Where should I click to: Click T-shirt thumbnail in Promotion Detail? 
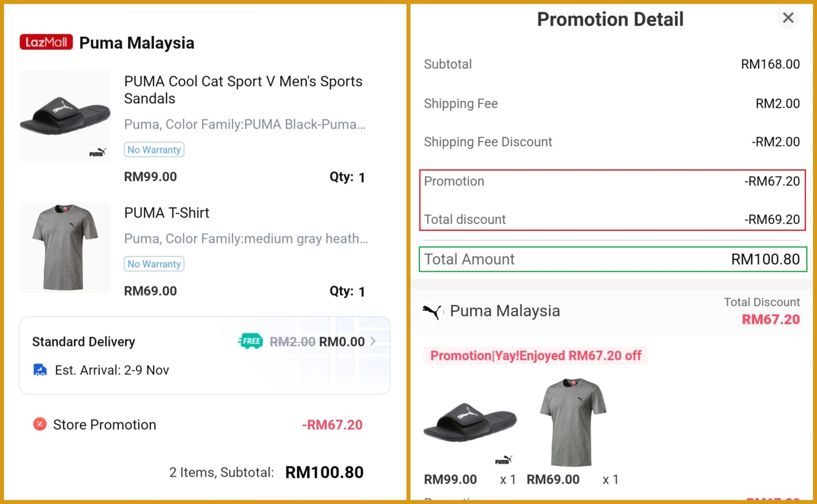coord(573,422)
